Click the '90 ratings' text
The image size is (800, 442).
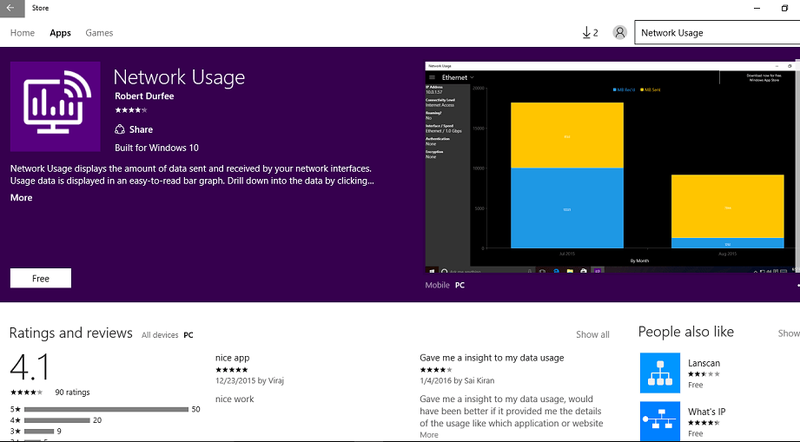72,392
